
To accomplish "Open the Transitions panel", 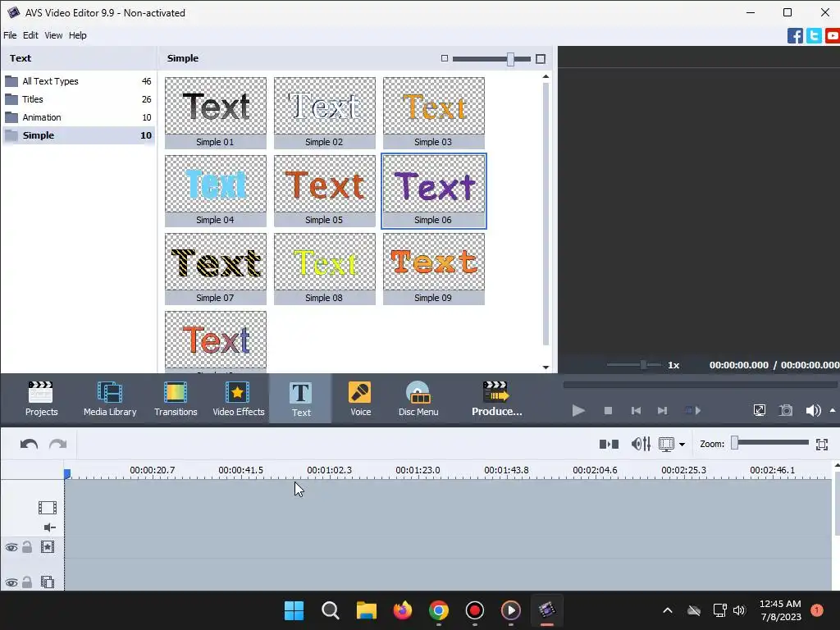I will click(x=176, y=399).
